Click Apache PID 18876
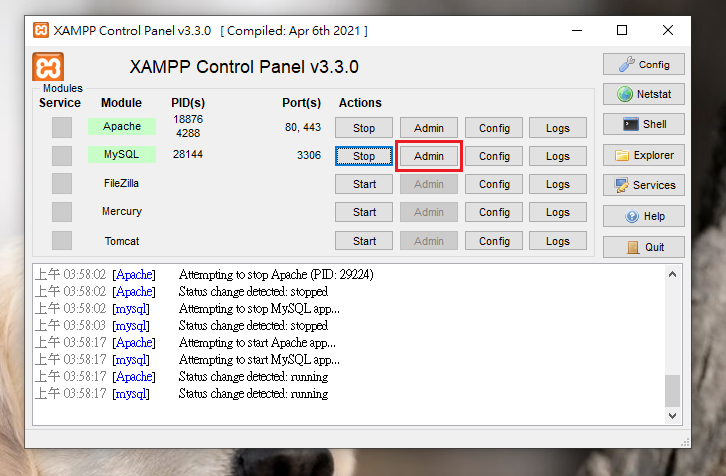The image size is (726, 476). (188, 119)
